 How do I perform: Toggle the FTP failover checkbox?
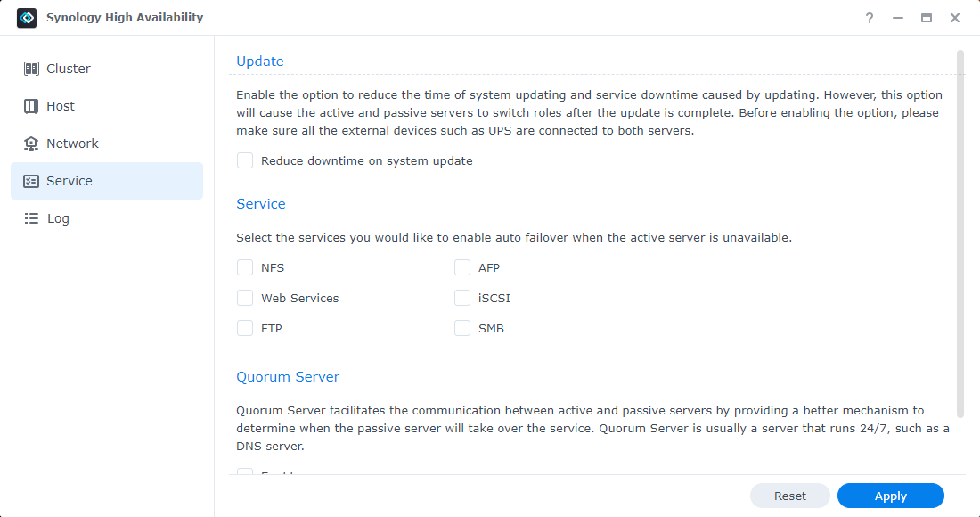point(245,328)
